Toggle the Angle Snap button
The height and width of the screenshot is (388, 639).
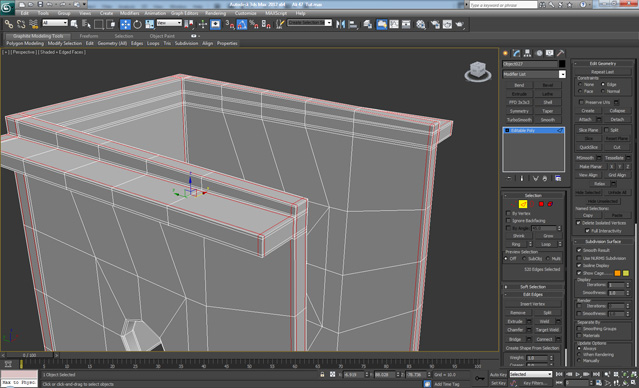click(x=242, y=24)
